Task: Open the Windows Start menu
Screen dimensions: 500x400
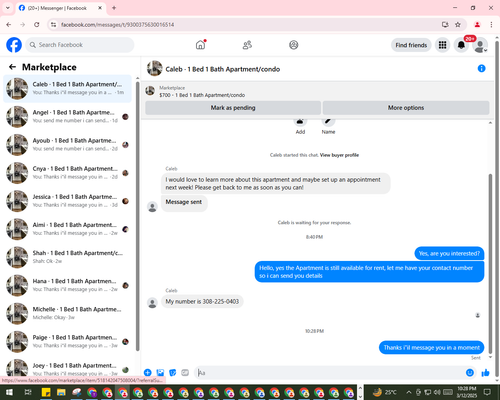Action: (9, 392)
